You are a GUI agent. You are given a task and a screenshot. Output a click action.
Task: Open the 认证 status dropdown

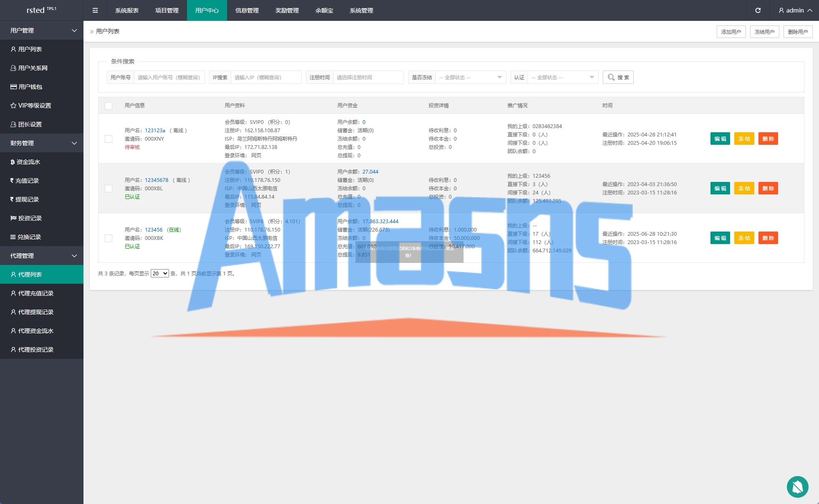(x=562, y=77)
